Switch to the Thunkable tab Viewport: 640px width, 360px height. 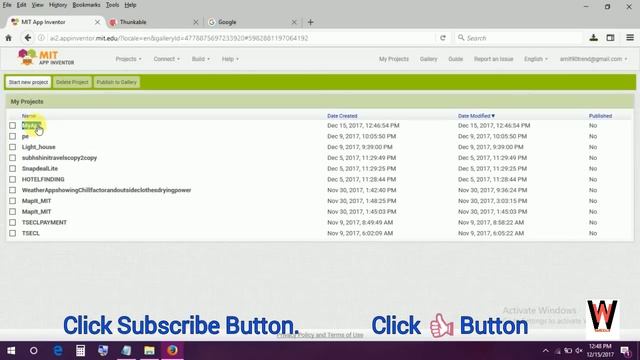coord(153,22)
